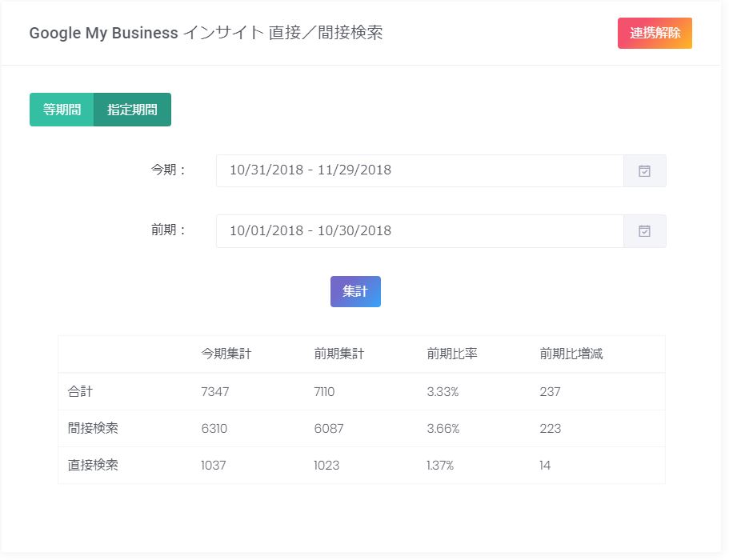
Task: Click the 前期： label
Action: (x=168, y=230)
